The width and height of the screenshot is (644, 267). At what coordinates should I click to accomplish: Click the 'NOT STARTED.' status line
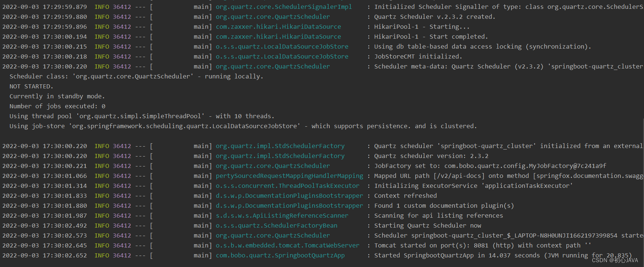pyautogui.click(x=31, y=87)
